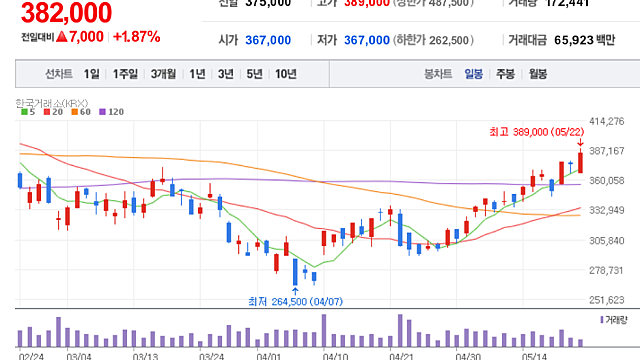Click the 04/21 date axis label
The width and height of the screenshot is (640, 360).
pos(401,356)
